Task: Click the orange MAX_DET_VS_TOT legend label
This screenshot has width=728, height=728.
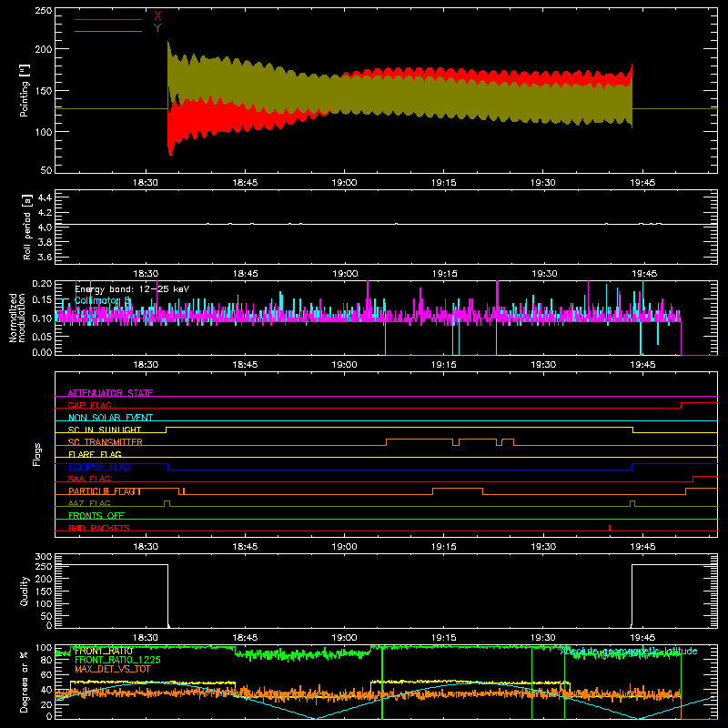Action: (x=112, y=669)
